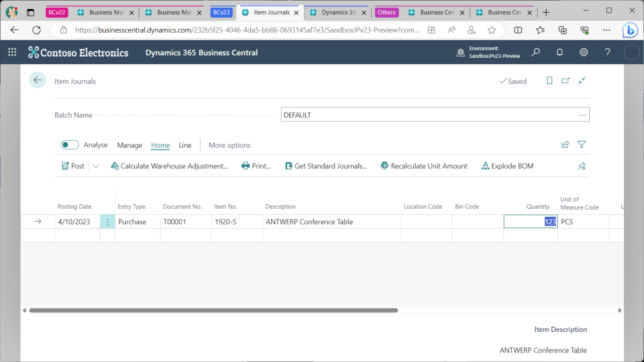Toggle the Analyse mode switch
The height and width of the screenshot is (362, 644).
tap(69, 145)
